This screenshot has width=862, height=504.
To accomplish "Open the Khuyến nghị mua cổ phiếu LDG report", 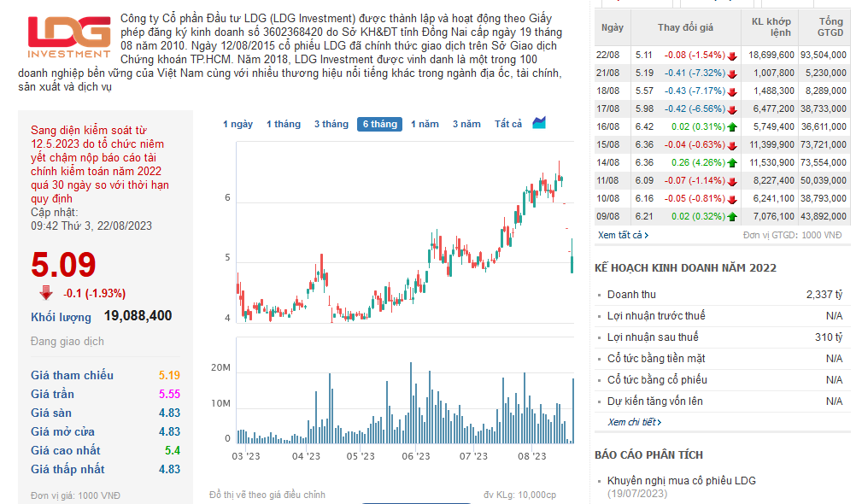I will pyautogui.click(x=681, y=480).
